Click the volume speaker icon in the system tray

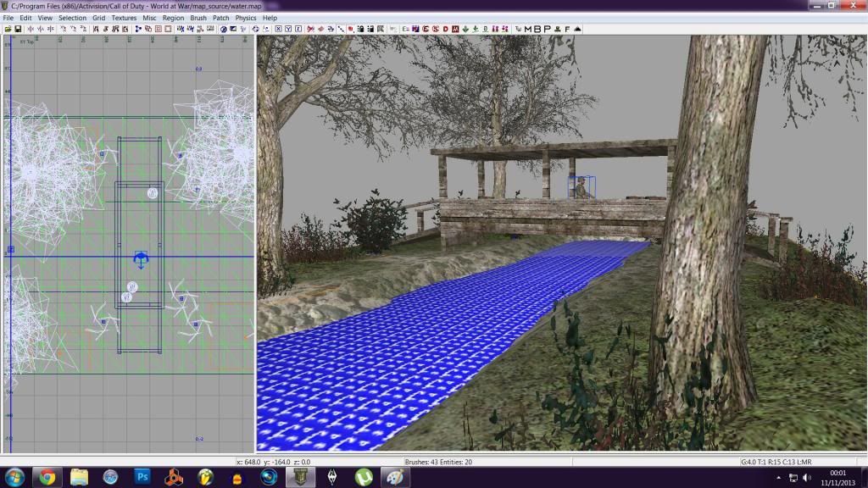807,478
